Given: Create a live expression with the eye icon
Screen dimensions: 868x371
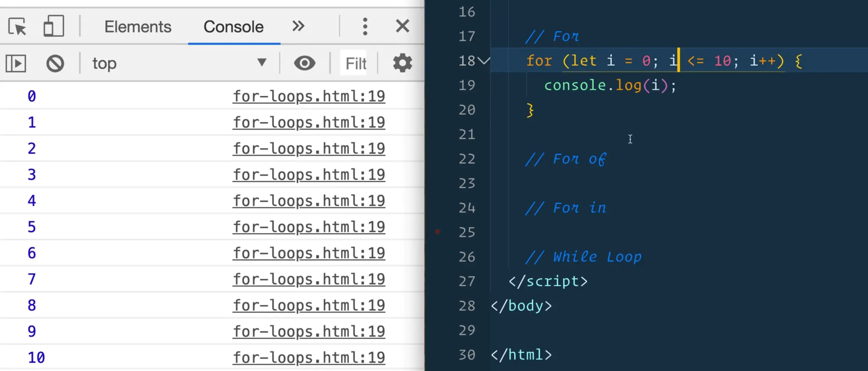Looking at the screenshot, I should point(305,63).
